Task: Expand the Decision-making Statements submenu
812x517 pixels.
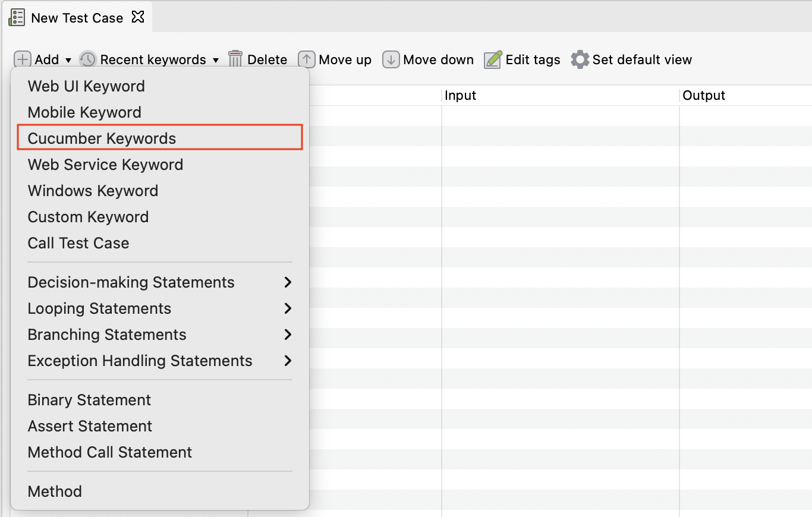Action: pyautogui.click(x=288, y=282)
